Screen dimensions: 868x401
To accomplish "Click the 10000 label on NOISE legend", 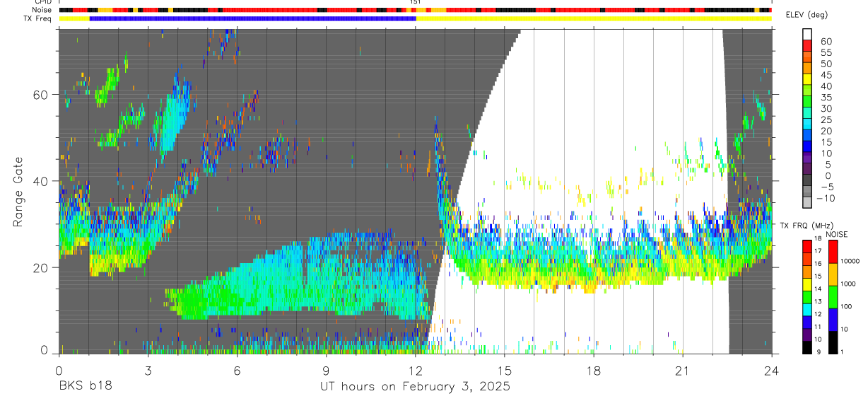I will click(x=850, y=261).
